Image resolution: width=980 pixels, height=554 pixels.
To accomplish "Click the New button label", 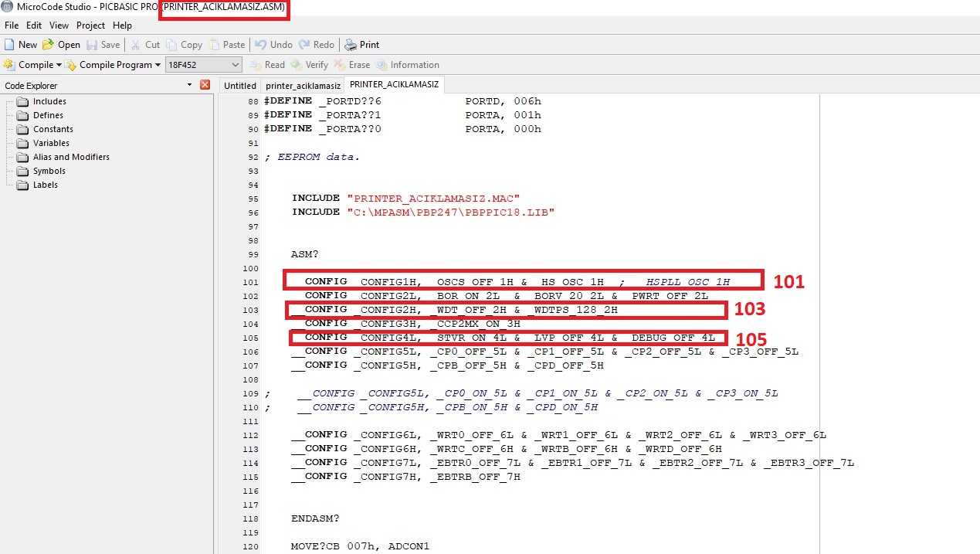I will [x=28, y=45].
